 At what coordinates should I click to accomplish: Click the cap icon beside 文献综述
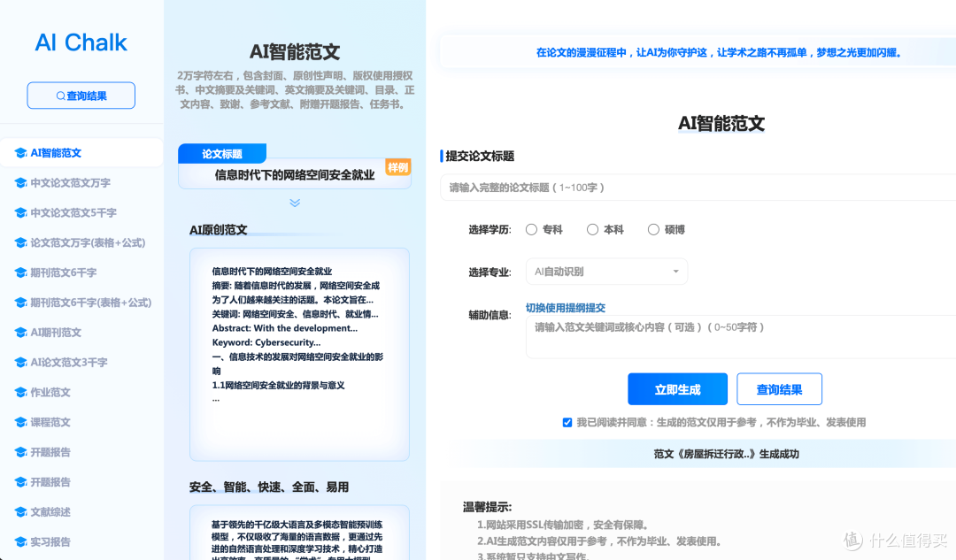click(20, 512)
